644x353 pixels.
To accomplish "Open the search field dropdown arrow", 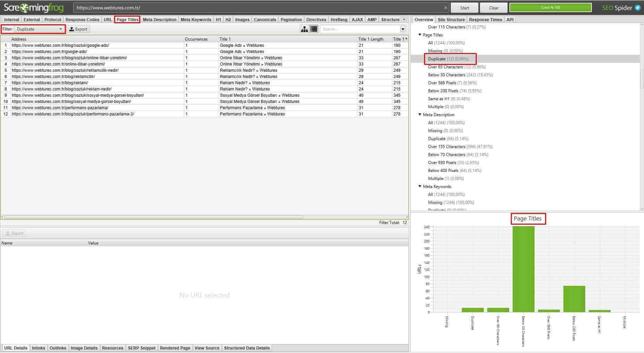I will (x=403, y=29).
